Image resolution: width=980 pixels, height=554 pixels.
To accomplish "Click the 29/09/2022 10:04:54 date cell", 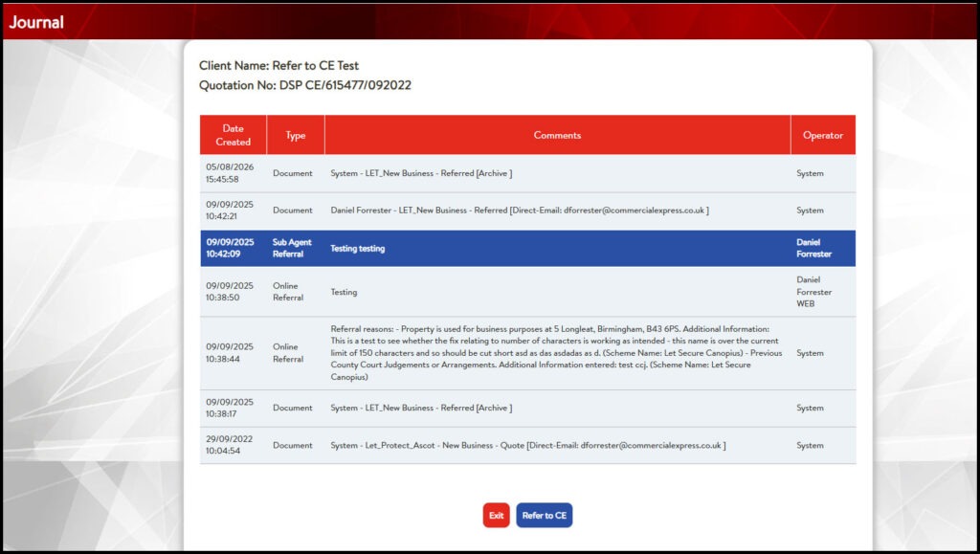I will pyautogui.click(x=230, y=445).
